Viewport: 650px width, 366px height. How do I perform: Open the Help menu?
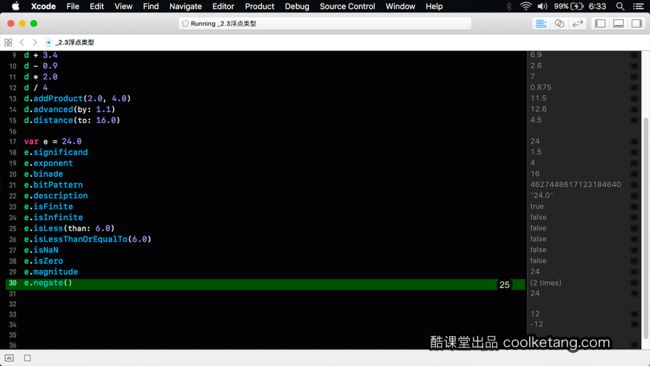434,6
